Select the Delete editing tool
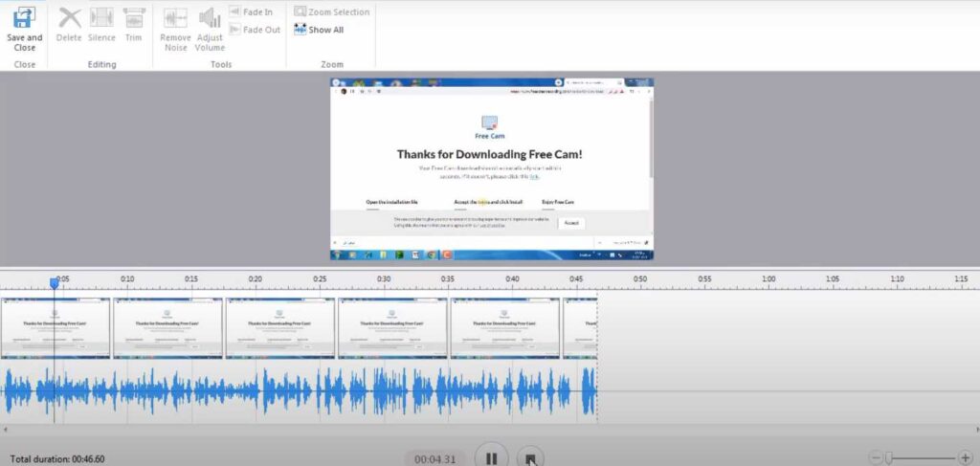The height and width of the screenshot is (466, 980). click(69, 25)
